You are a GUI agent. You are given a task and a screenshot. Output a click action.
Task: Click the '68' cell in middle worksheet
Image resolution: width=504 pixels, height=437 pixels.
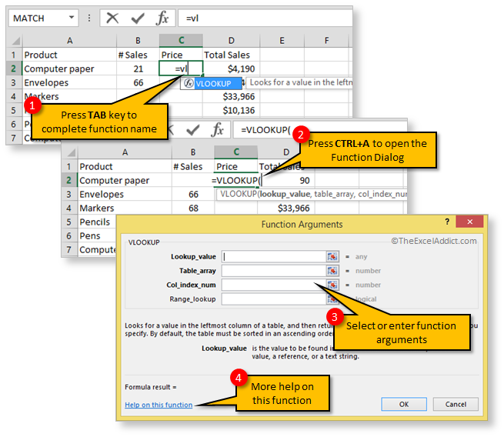point(193,208)
